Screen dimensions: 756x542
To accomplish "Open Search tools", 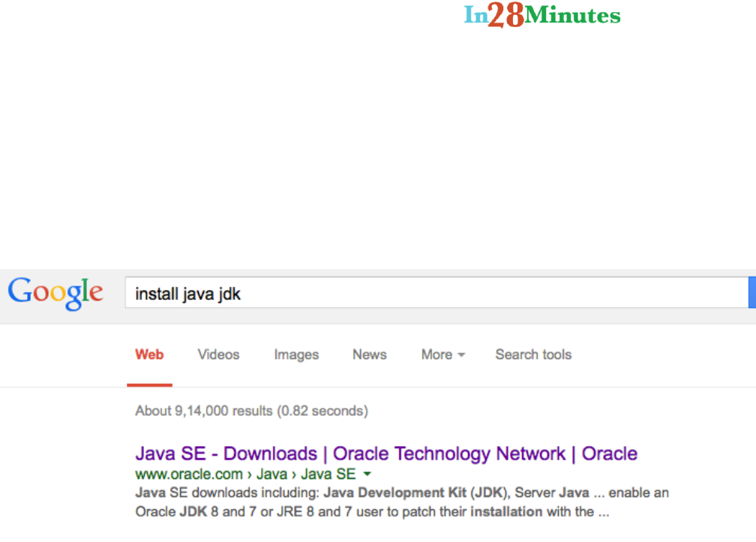I will [533, 355].
